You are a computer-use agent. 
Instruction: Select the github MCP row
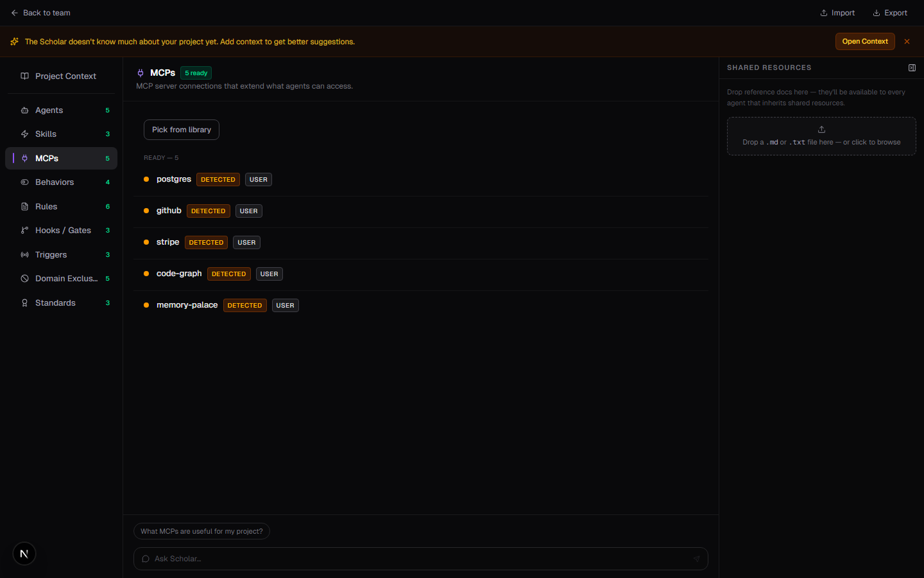(421, 211)
